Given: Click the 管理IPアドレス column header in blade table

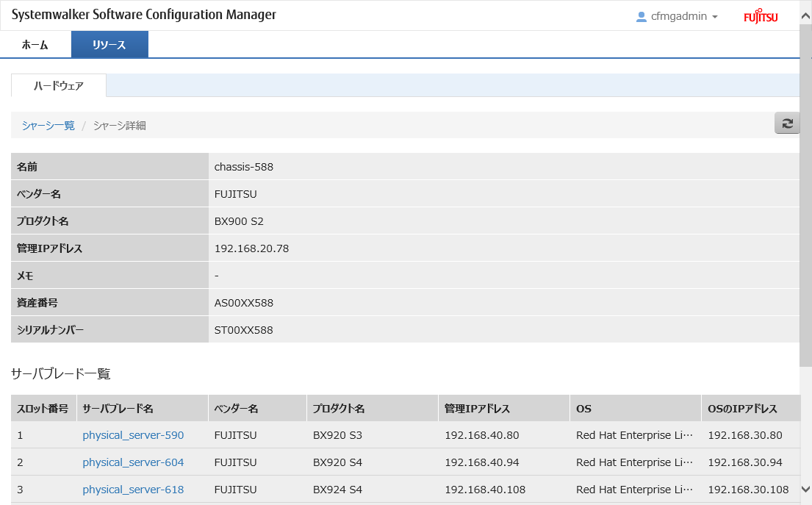Looking at the screenshot, I should 504,408.
